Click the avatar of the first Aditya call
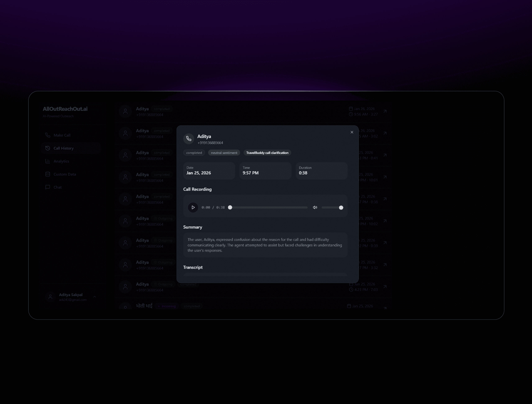 [125, 111]
